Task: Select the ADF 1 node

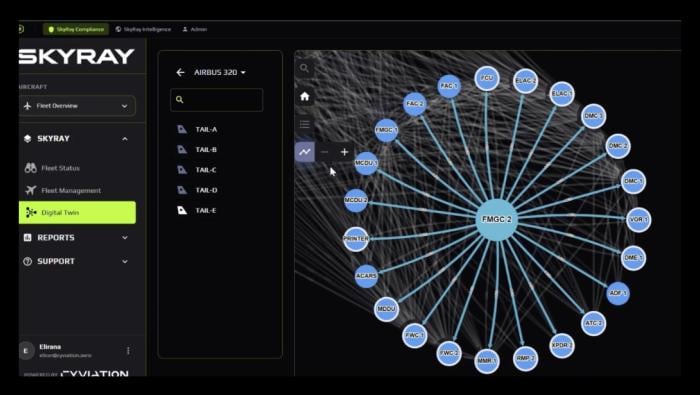Action: (618, 293)
